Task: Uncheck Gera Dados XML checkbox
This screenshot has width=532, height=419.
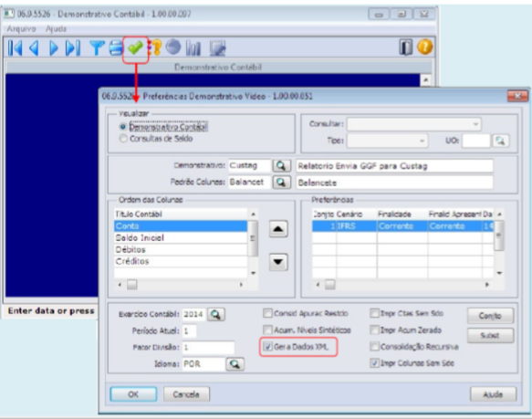Action: 267,347
